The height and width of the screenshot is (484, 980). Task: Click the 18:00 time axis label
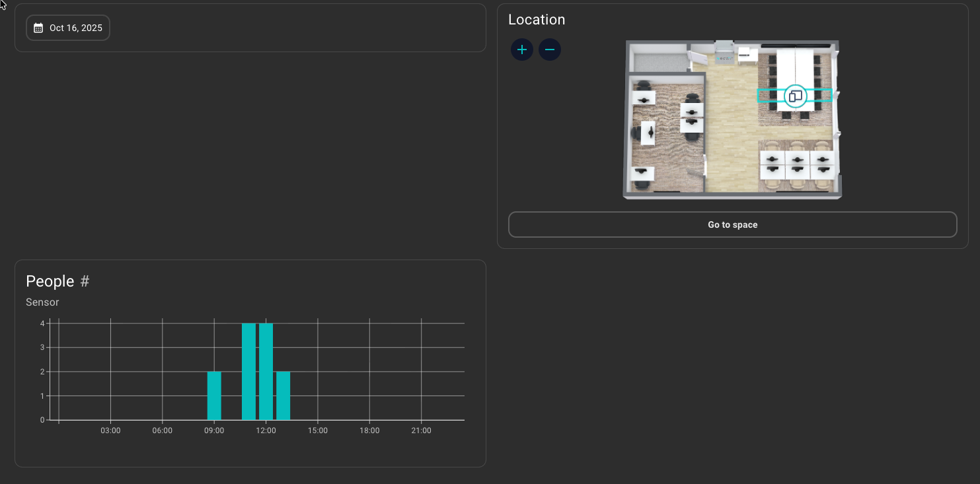tap(369, 431)
